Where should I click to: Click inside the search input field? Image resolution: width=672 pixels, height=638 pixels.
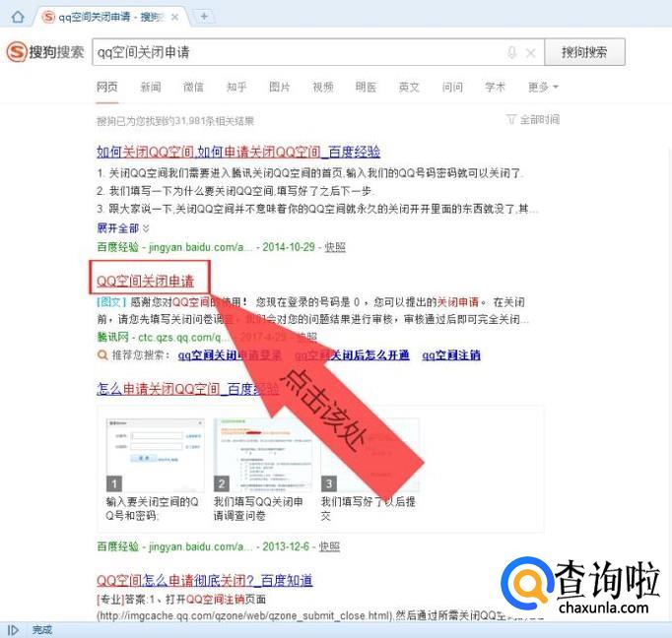tap(296, 53)
